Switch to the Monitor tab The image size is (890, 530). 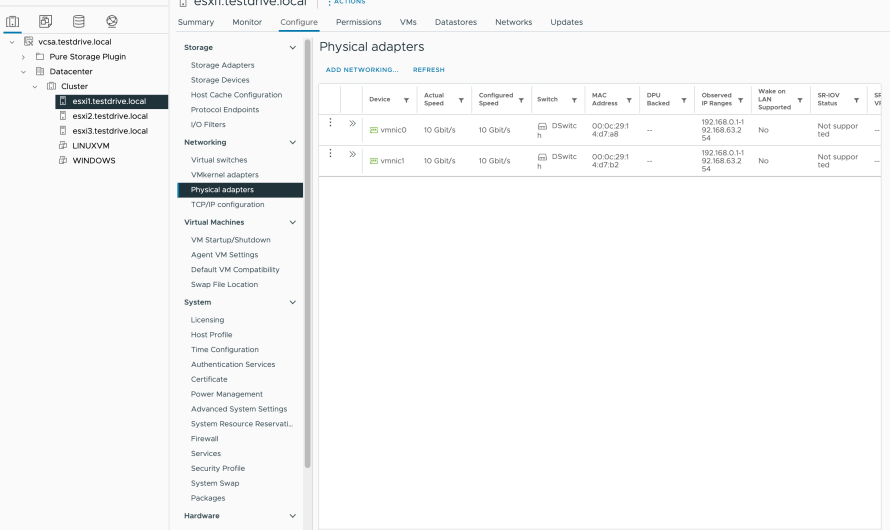pos(247,22)
